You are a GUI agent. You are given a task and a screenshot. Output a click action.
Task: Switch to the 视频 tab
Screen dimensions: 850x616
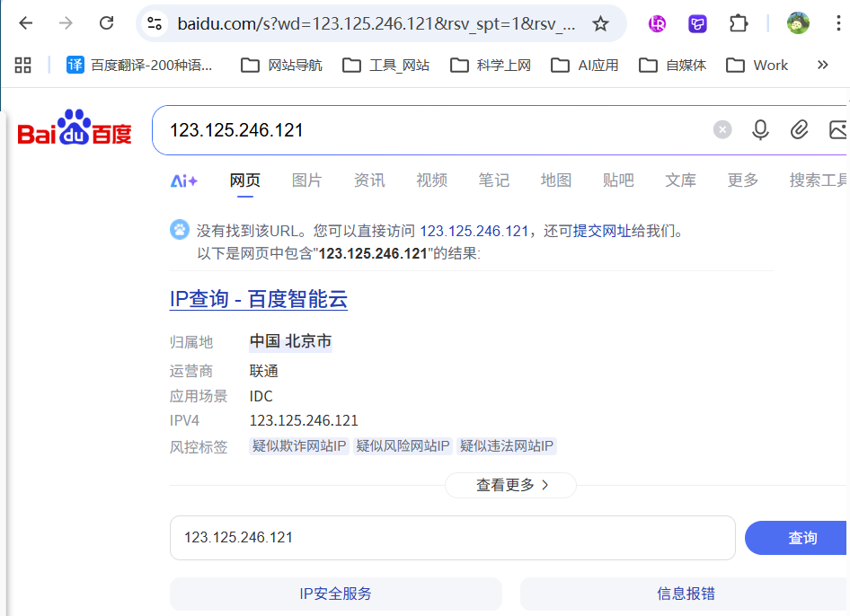[x=431, y=180]
